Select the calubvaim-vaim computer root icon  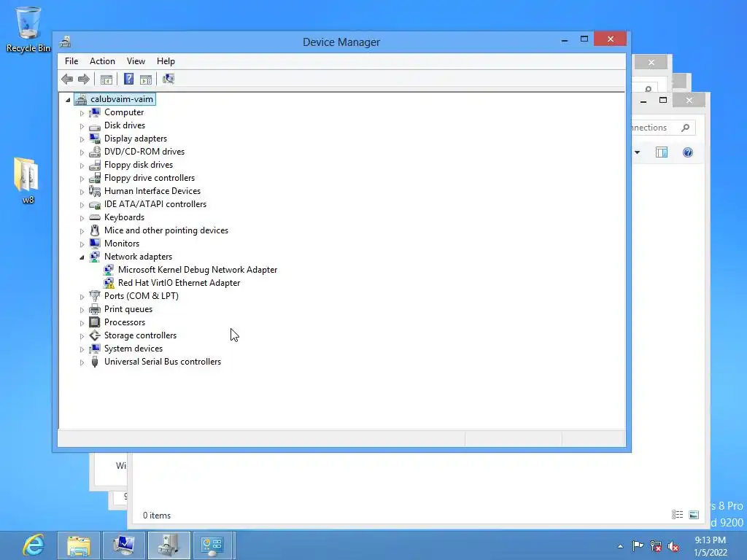tap(81, 99)
